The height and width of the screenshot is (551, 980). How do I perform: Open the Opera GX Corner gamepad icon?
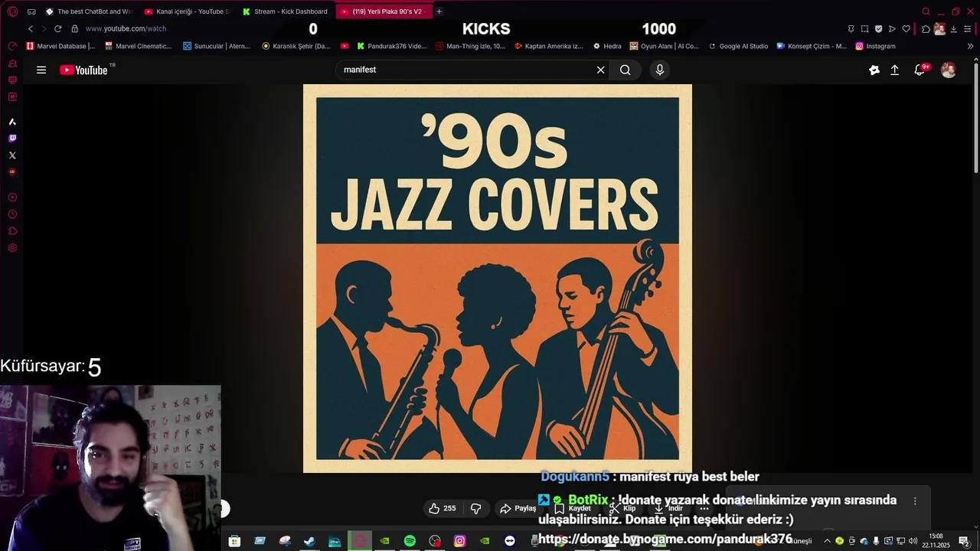pyautogui.click(x=31, y=11)
